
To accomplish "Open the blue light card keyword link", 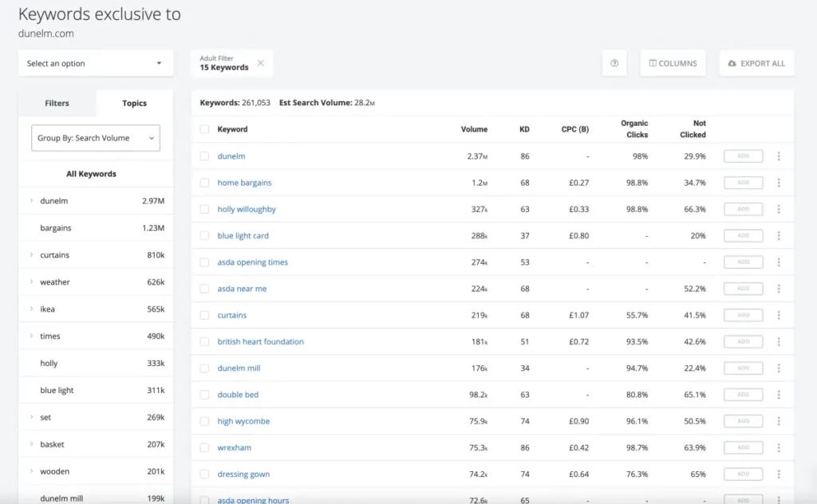I will click(x=243, y=236).
